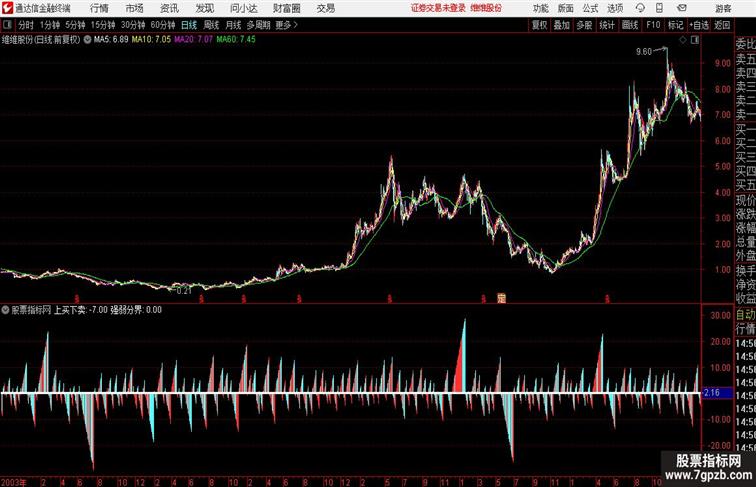Click the MA20: 7.07 label
The image size is (756, 487).
pyautogui.click(x=193, y=40)
